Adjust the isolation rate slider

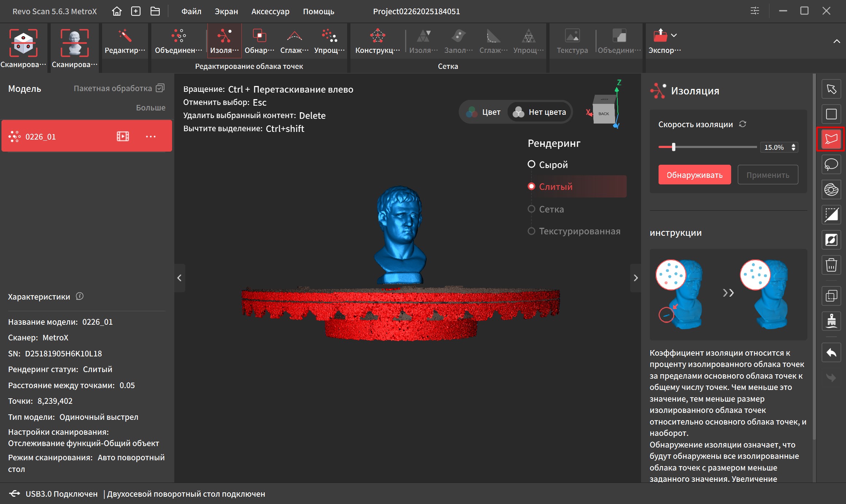(x=674, y=147)
